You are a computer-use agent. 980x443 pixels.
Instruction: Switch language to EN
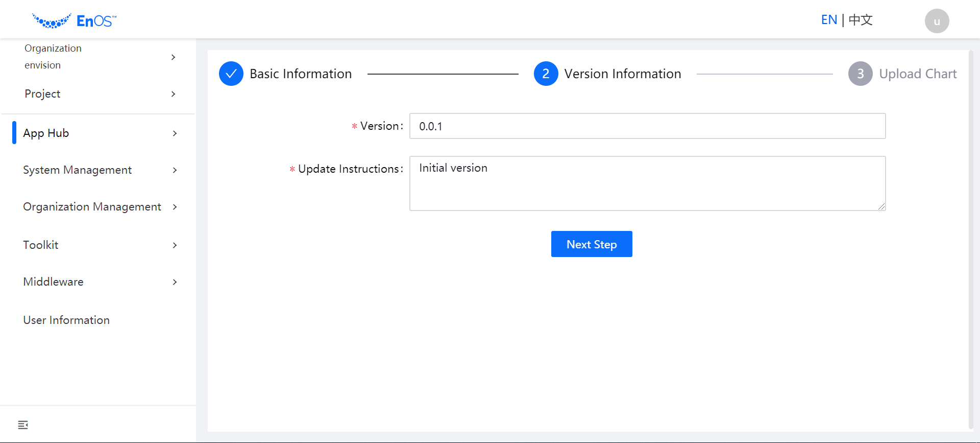click(829, 20)
